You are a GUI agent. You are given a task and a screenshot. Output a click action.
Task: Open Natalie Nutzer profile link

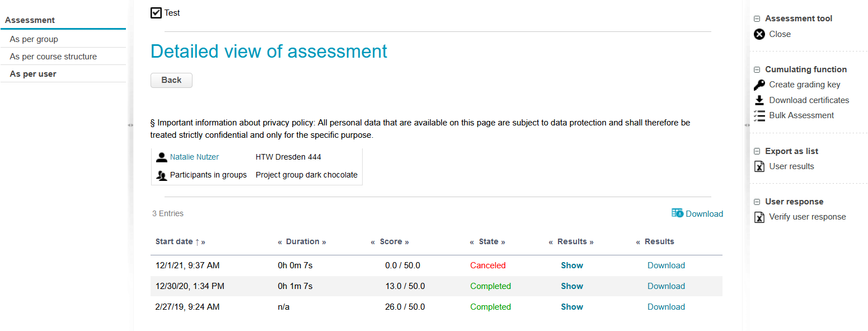coord(194,157)
